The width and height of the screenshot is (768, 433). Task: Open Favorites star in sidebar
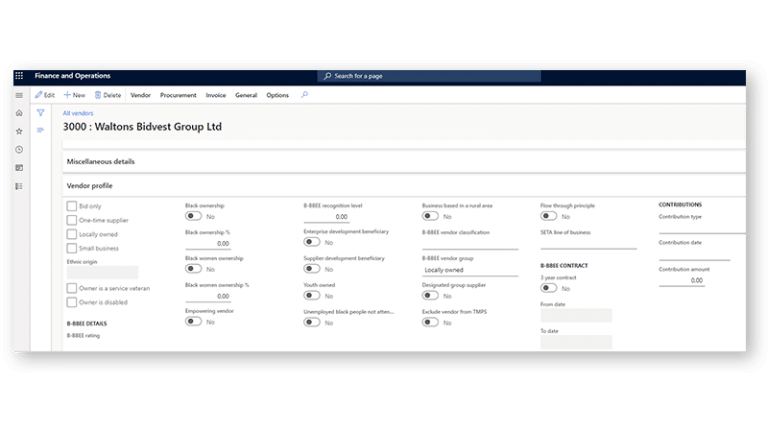point(19,131)
